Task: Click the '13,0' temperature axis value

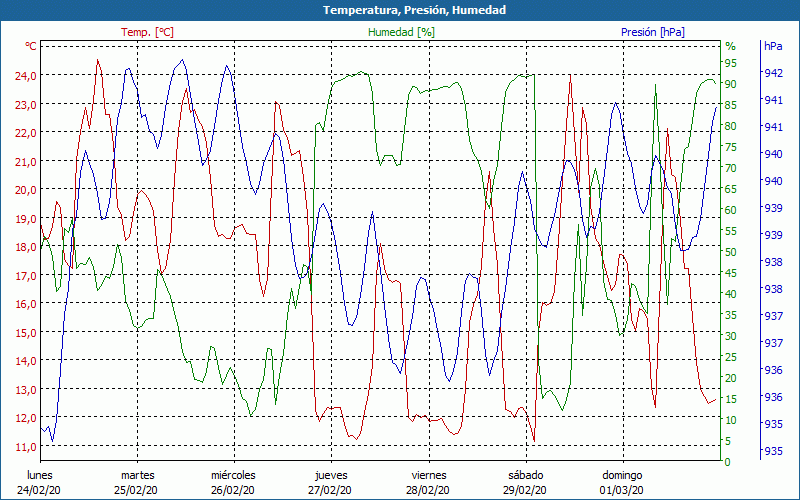Action: tap(26, 389)
